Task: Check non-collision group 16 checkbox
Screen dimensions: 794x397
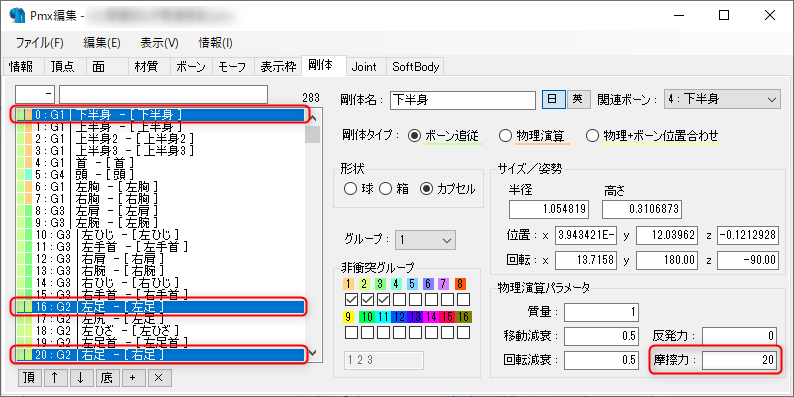Action: click(464, 333)
